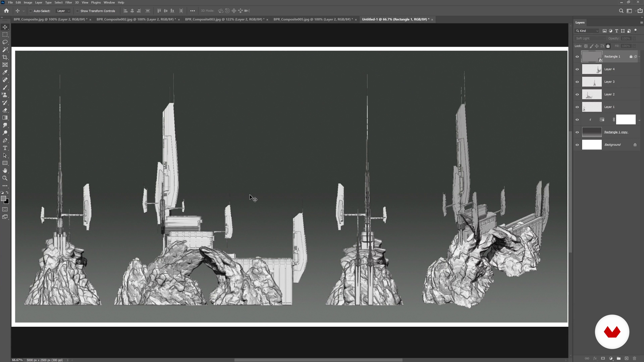Select the Lasso tool

click(x=5, y=42)
